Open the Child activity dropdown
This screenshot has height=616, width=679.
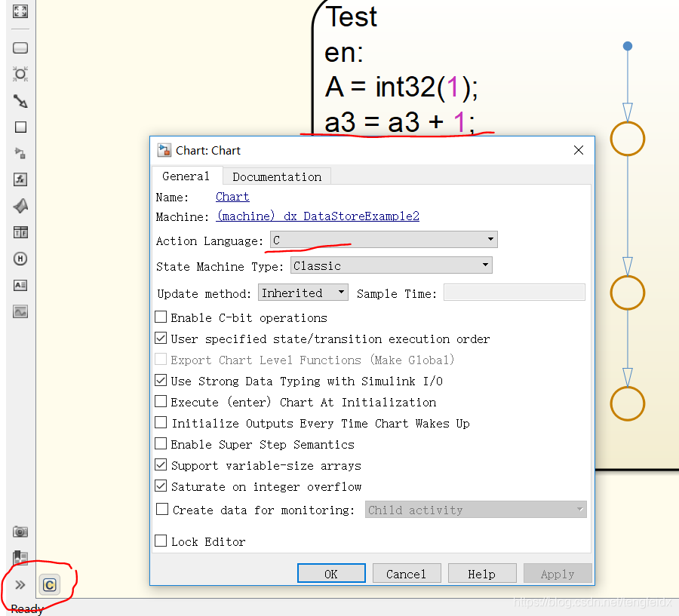pyautogui.click(x=475, y=510)
